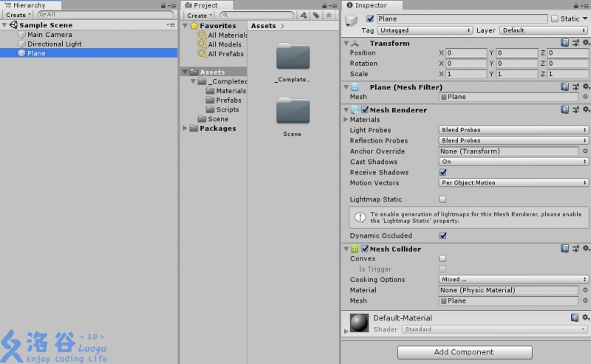
Task: Open Transform preset selector icon
Action: click(575, 43)
